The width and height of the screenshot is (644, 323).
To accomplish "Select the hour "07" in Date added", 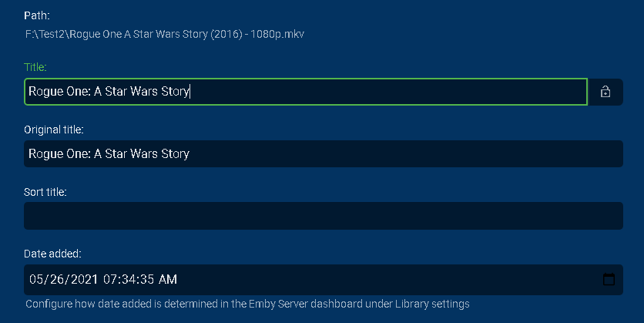I will (112, 280).
